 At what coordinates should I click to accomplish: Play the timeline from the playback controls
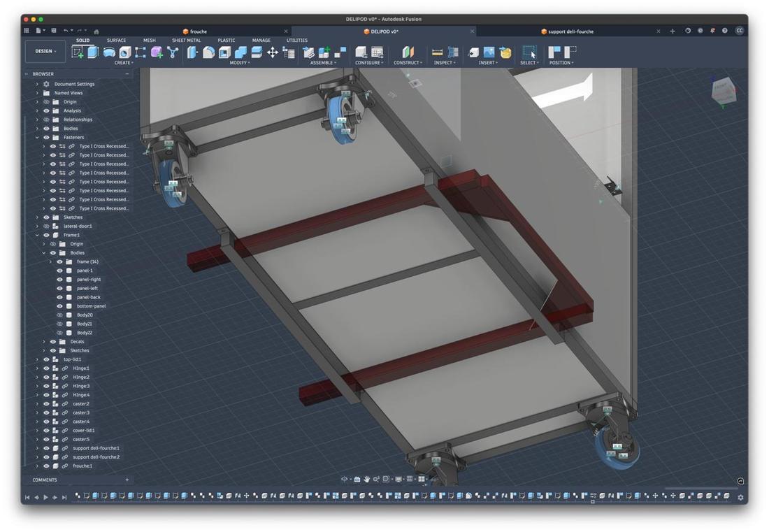(x=45, y=497)
